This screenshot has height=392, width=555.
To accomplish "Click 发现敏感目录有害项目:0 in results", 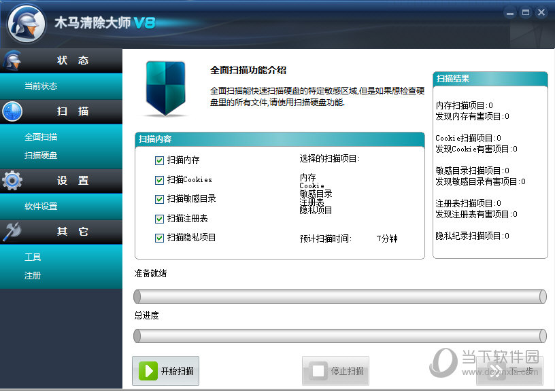I will [x=480, y=181].
